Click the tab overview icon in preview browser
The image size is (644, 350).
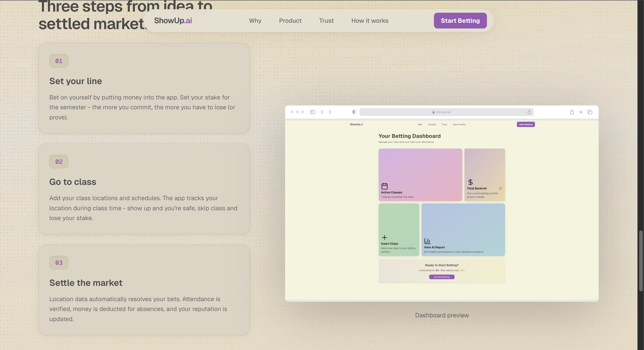pyautogui.click(x=590, y=112)
